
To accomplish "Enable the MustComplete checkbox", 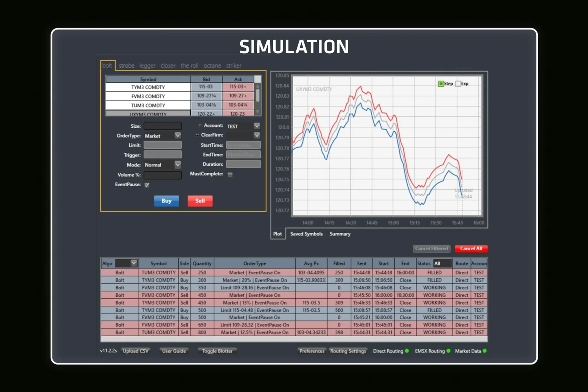I will tap(230, 174).
